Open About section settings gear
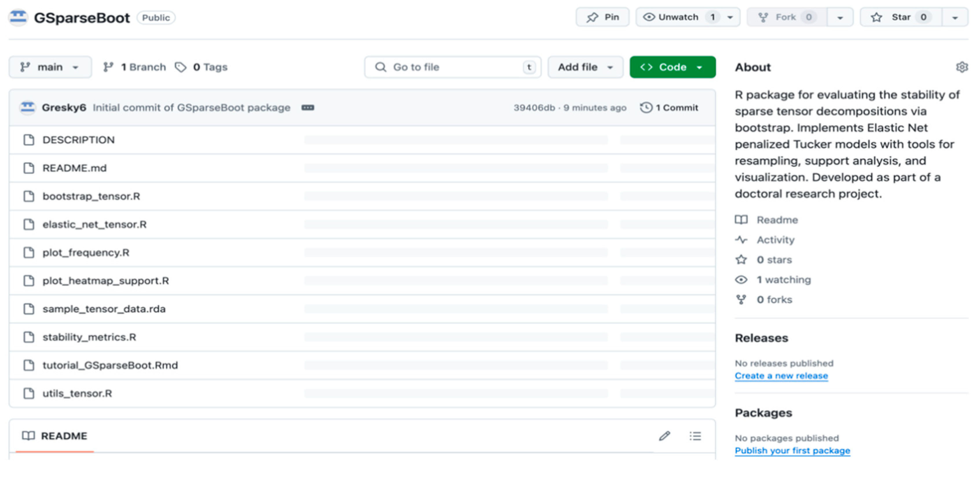The height and width of the screenshot is (480, 980). 961,67
